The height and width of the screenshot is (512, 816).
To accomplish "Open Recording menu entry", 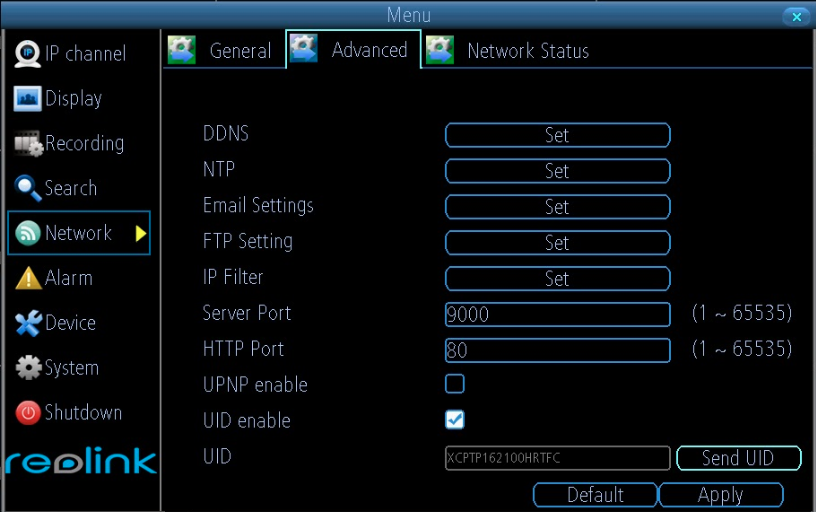I will (79, 143).
